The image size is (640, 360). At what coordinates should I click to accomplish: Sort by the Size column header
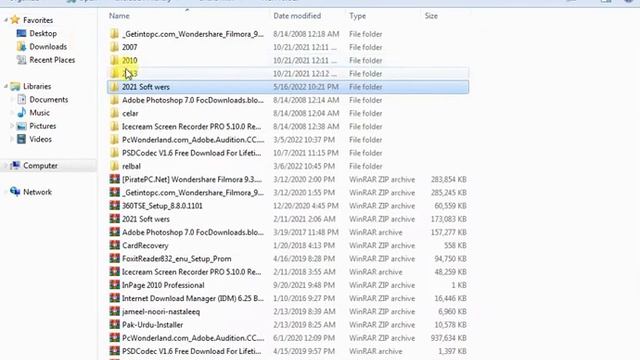tap(431, 16)
